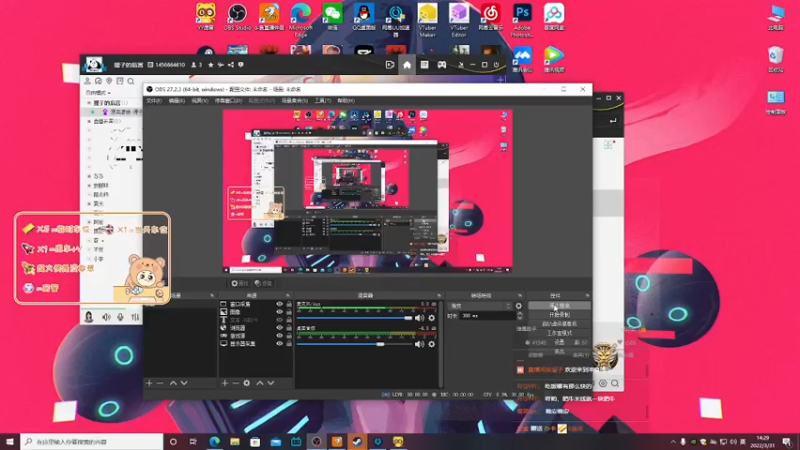800x450 pixels.
Task: Toggle lock on the window capture source
Action: (x=289, y=304)
